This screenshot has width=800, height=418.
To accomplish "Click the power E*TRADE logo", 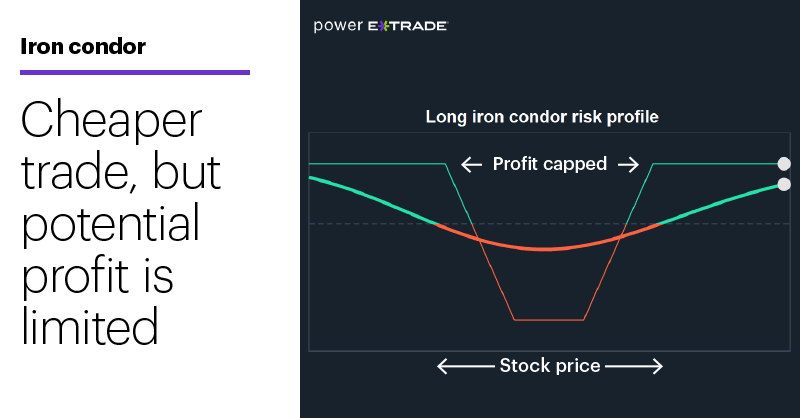I will click(x=381, y=26).
